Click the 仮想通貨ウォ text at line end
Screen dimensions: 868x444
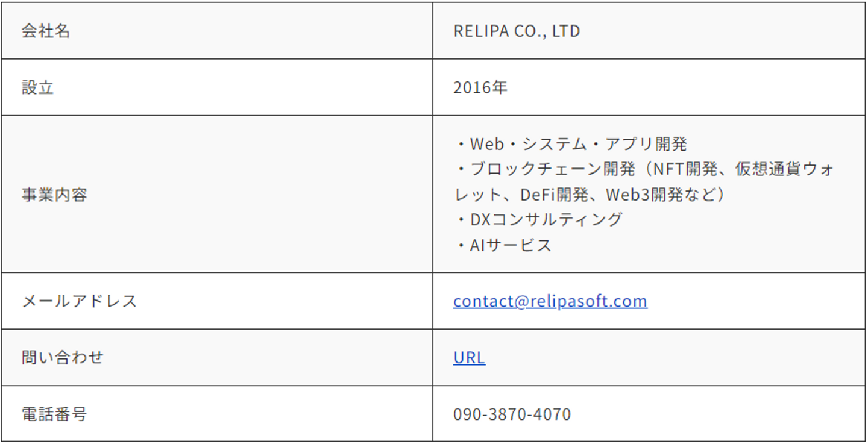[x=785, y=169]
